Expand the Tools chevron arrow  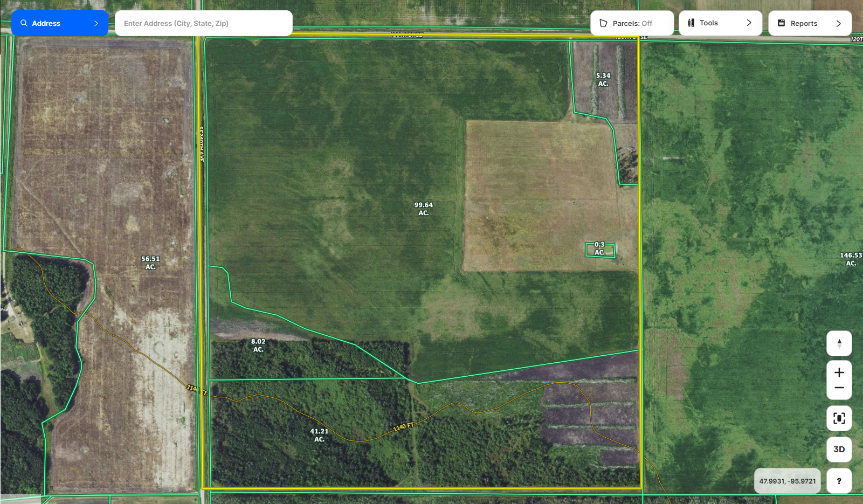coord(749,23)
